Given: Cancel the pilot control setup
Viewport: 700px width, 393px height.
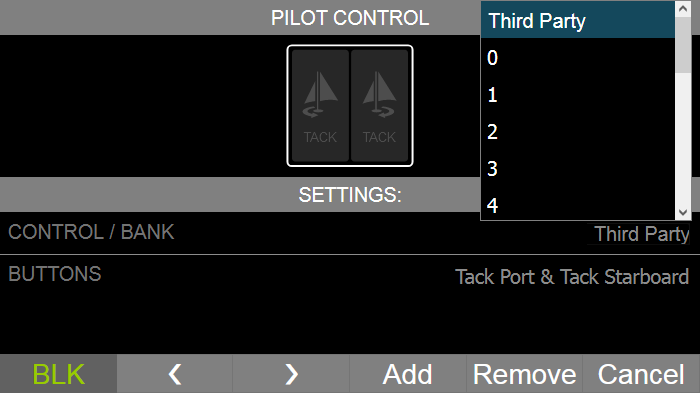Looking at the screenshot, I should point(641,374).
